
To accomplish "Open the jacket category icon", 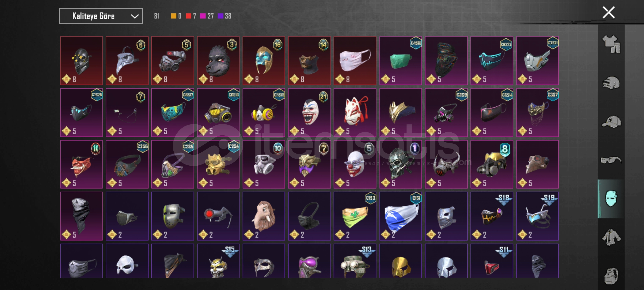I will point(611,237).
